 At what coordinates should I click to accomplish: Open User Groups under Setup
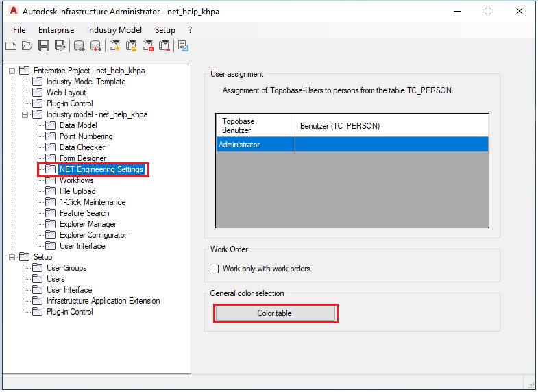[66, 268]
